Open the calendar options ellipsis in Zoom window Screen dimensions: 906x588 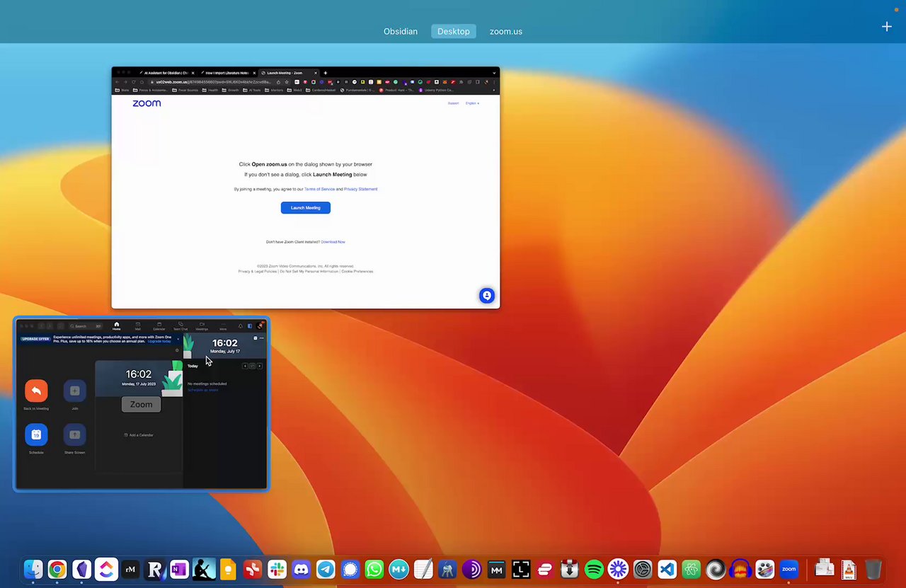click(261, 338)
